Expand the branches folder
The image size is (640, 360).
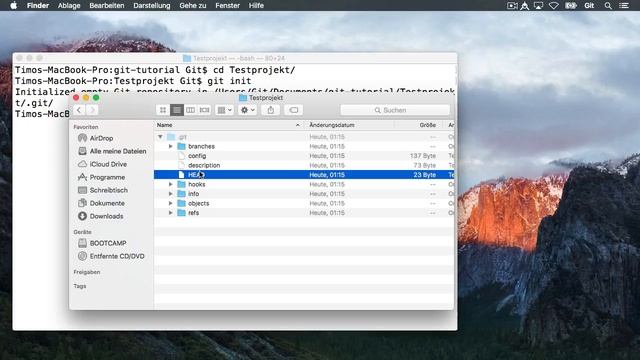click(171, 146)
